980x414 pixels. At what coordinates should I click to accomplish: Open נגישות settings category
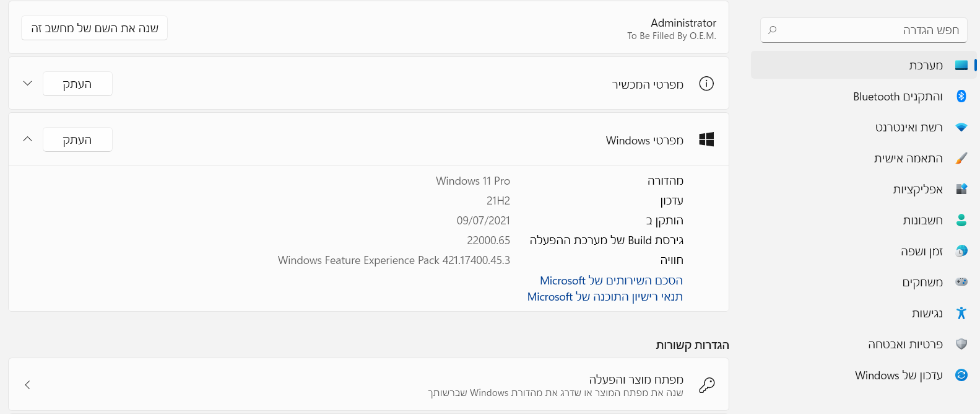tap(864, 313)
